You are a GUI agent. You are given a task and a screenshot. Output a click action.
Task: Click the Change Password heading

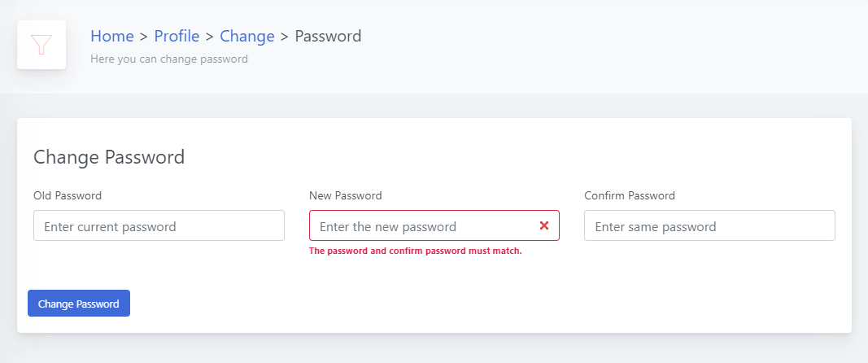click(x=109, y=157)
